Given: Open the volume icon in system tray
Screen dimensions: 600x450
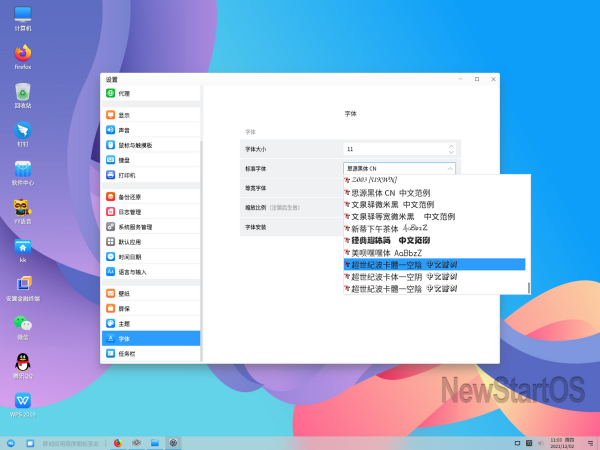Looking at the screenshot, I should (x=540, y=443).
